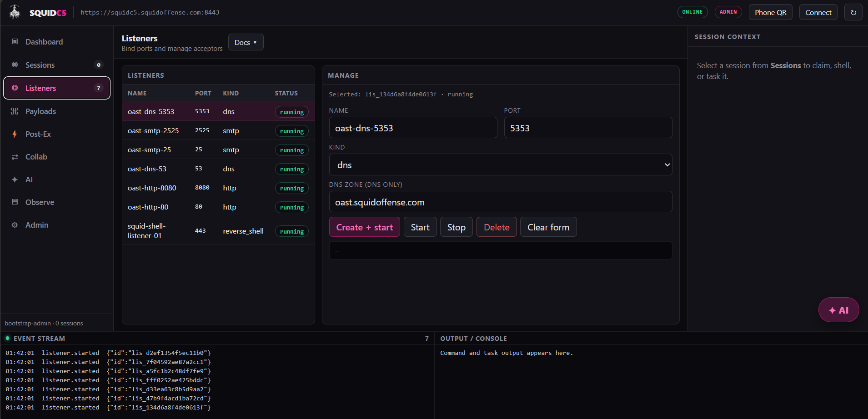Select the oast-smtp-25 listener row

[x=218, y=150]
